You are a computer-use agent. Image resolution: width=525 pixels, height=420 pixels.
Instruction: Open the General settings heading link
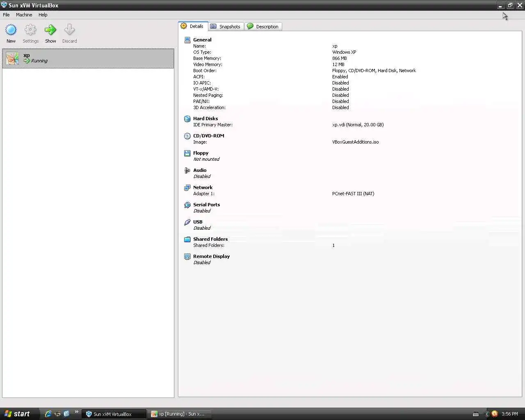202,40
